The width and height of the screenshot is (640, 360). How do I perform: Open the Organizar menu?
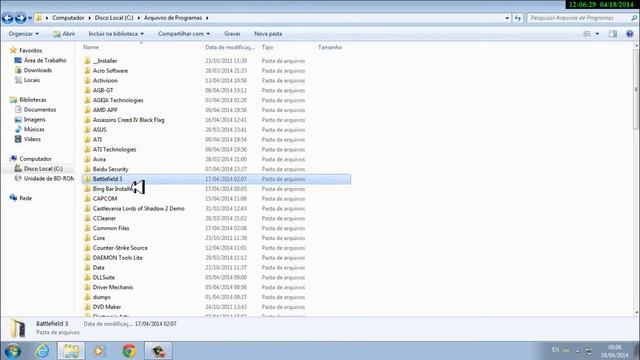coord(24,34)
